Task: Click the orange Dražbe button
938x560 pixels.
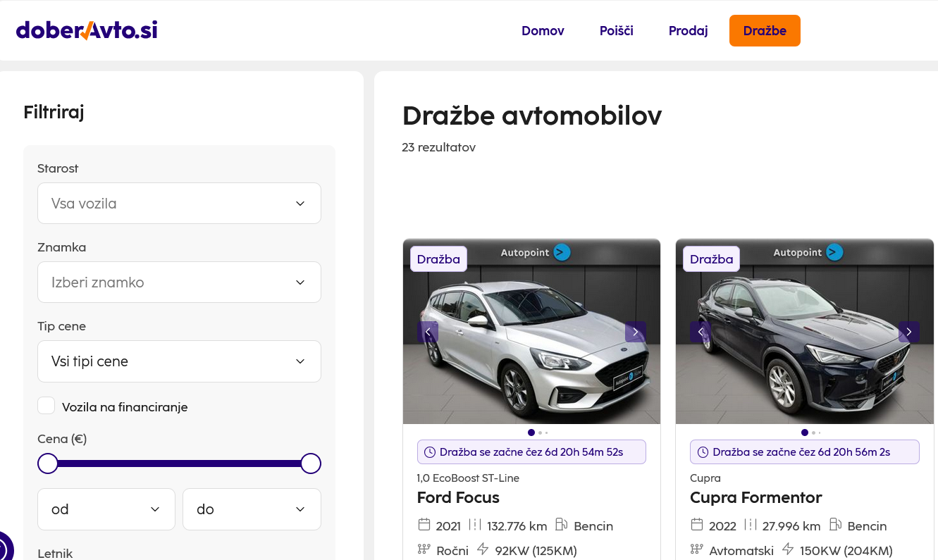Action: point(765,31)
